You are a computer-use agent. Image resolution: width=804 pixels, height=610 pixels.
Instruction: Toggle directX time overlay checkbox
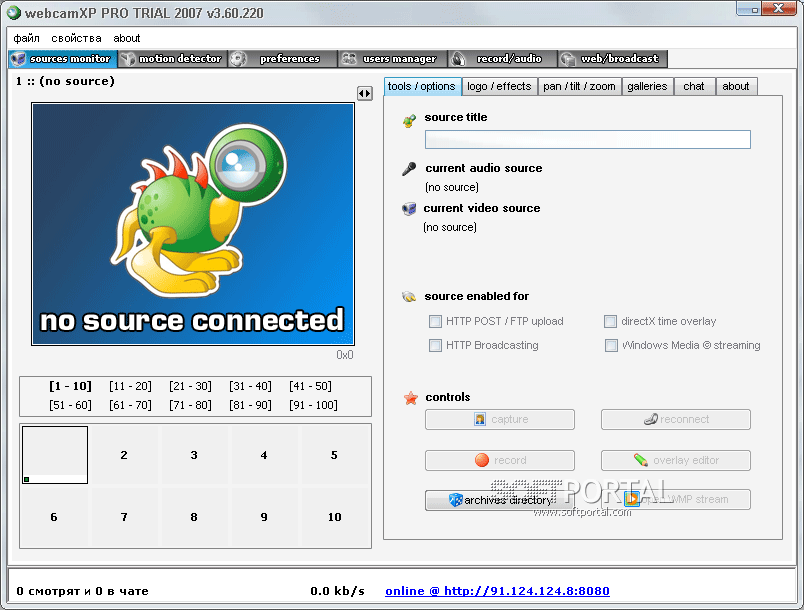click(x=610, y=321)
